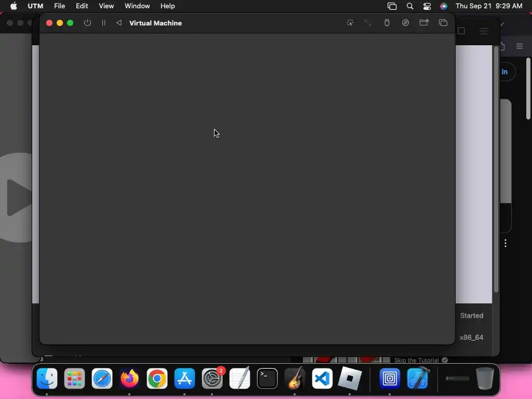Image resolution: width=532 pixels, height=399 pixels.
Task: Open the View menu
Action: coord(106,6)
